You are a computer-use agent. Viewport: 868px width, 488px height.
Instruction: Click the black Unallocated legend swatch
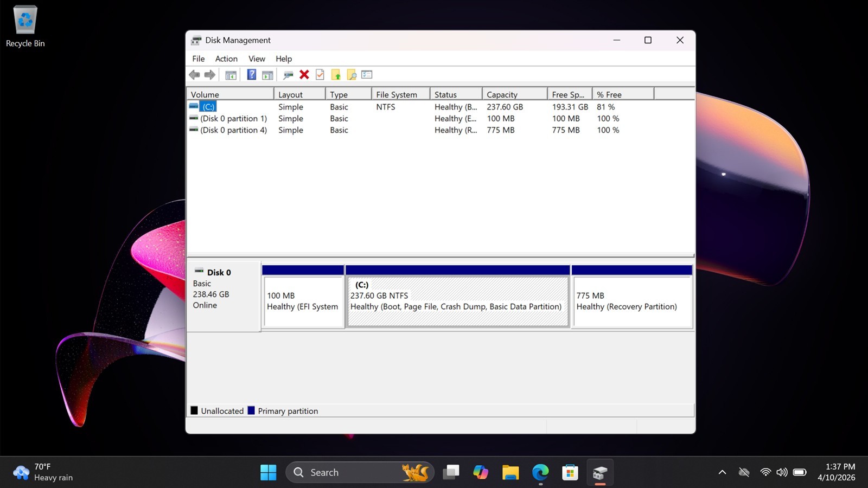tap(194, 410)
